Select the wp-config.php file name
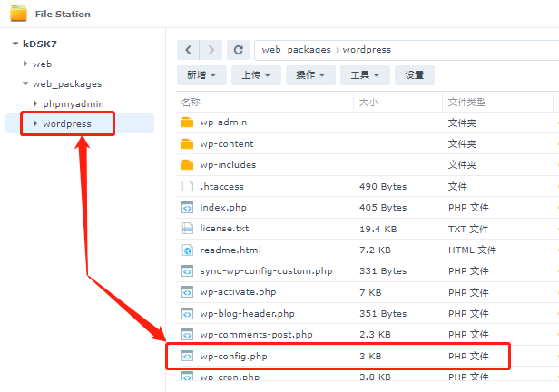The image size is (559, 392). click(x=233, y=356)
